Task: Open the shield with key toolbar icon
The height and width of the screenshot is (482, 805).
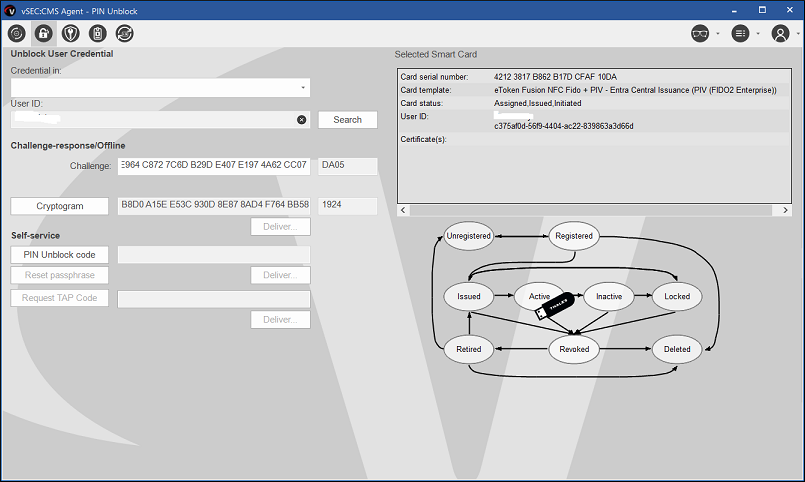Action: click(70, 34)
